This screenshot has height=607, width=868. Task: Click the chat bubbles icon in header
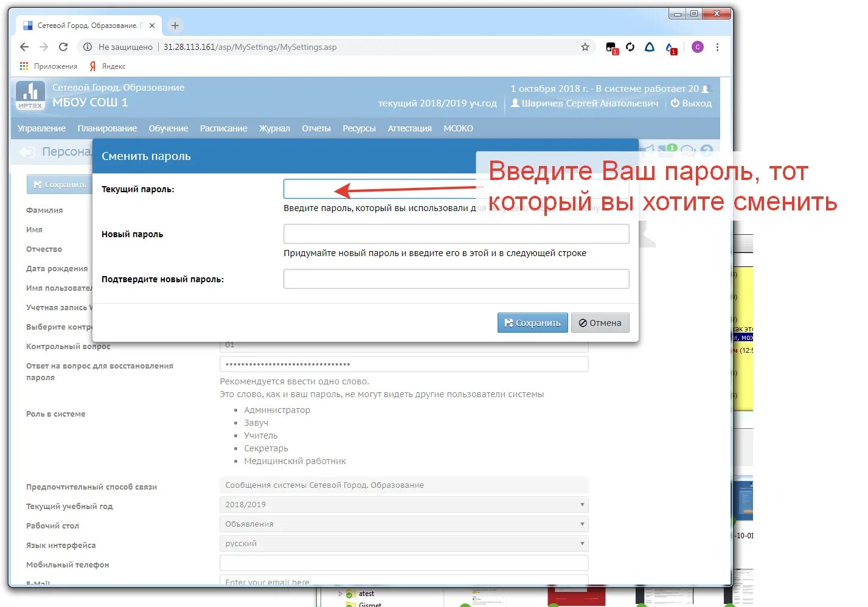(x=688, y=150)
